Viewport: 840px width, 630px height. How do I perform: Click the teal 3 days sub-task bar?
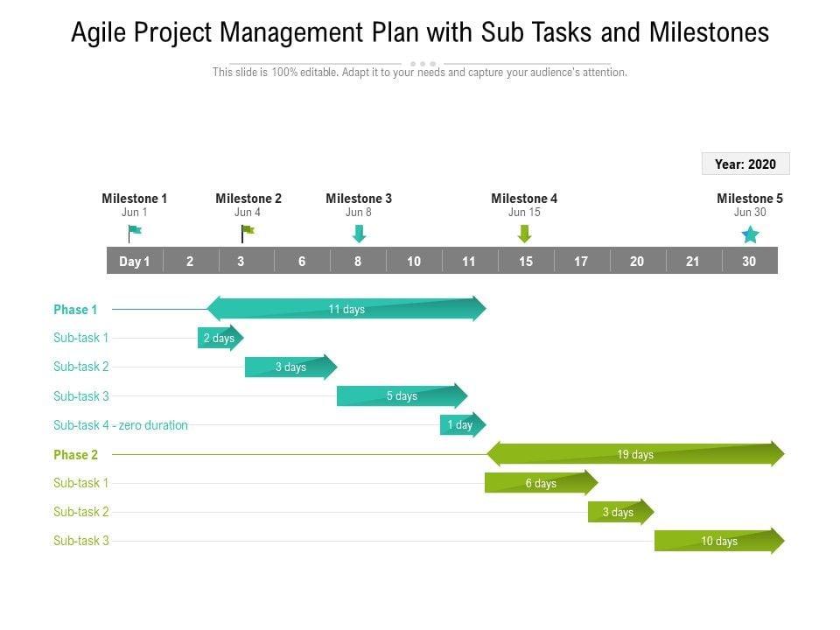click(290, 367)
